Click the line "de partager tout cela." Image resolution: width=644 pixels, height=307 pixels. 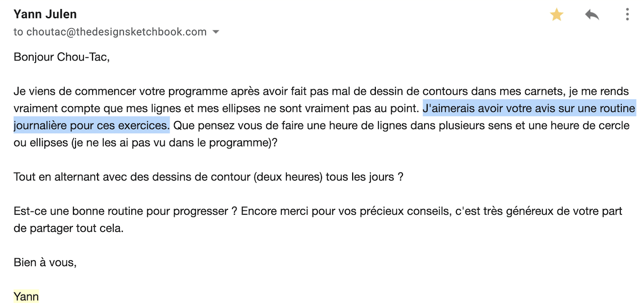pyautogui.click(x=68, y=228)
